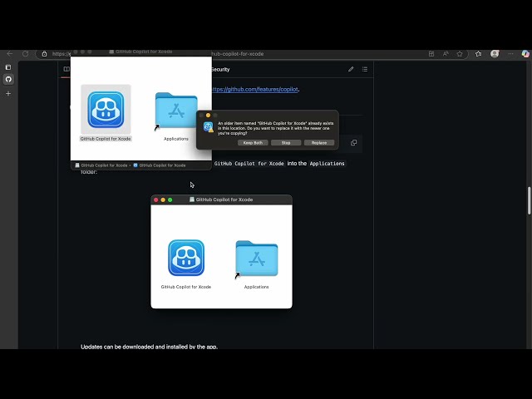Click the dialog's warning app icon
This screenshot has height=399, width=532.
(209, 127)
